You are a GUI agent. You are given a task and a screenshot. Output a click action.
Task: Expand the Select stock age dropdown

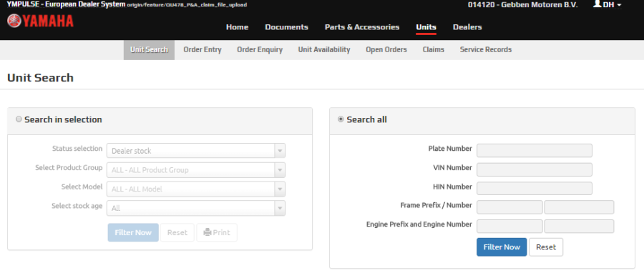[x=196, y=208]
